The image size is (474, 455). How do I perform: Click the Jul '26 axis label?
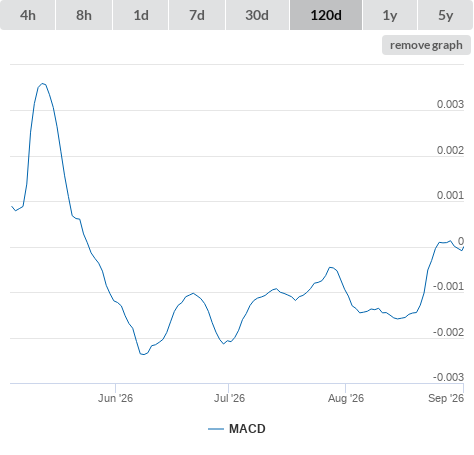point(229,398)
